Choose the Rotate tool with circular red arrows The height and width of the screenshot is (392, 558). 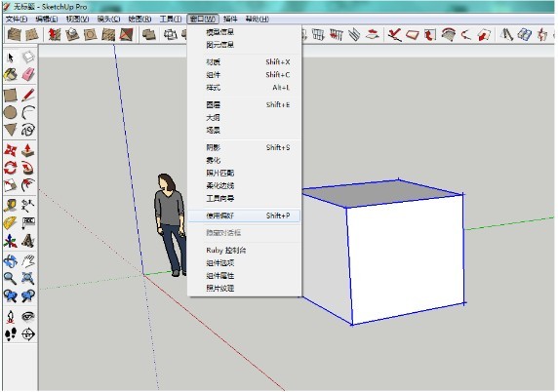pos(11,168)
